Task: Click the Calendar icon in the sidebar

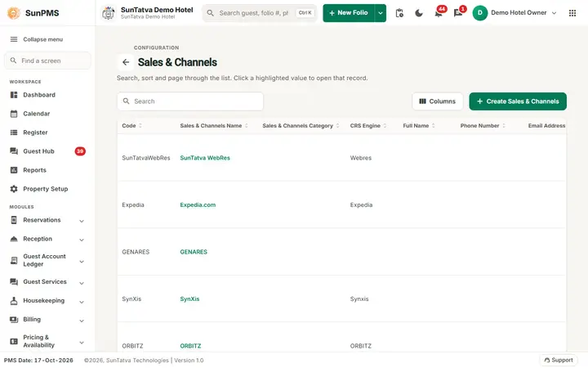Action: point(14,114)
